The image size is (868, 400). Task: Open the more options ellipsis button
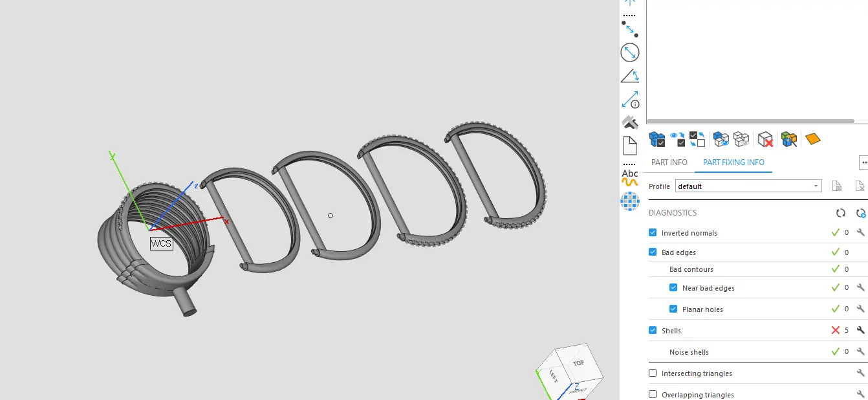click(x=863, y=162)
